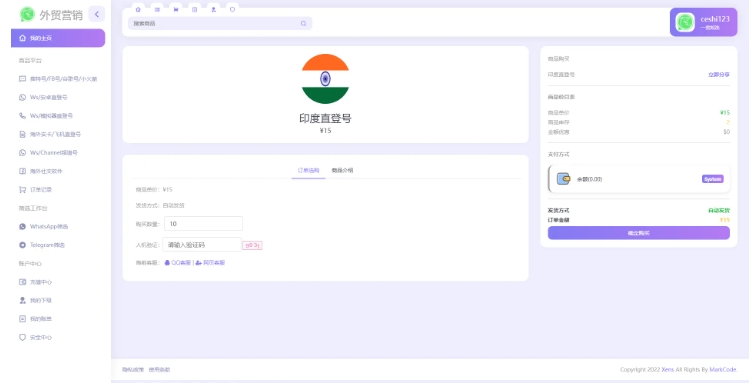Screen dimensions: 751x383
Task: Open 我的下级 subordinates item
Action: (x=35, y=301)
